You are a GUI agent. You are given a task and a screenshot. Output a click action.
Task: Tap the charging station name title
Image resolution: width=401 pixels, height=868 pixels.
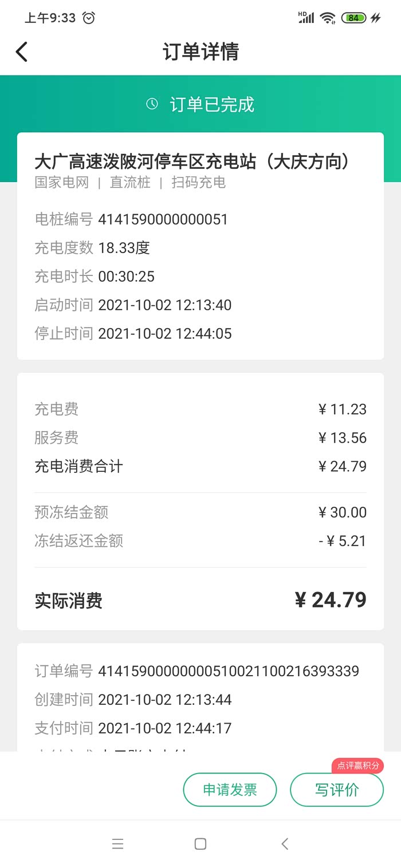click(x=192, y=162)
